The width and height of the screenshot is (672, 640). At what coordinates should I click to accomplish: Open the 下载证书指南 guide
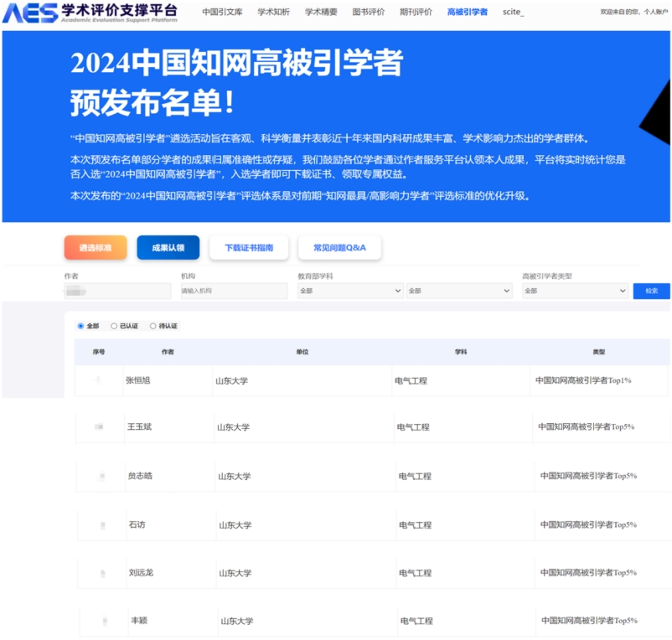pyautogui.click(x=249, y=248)
